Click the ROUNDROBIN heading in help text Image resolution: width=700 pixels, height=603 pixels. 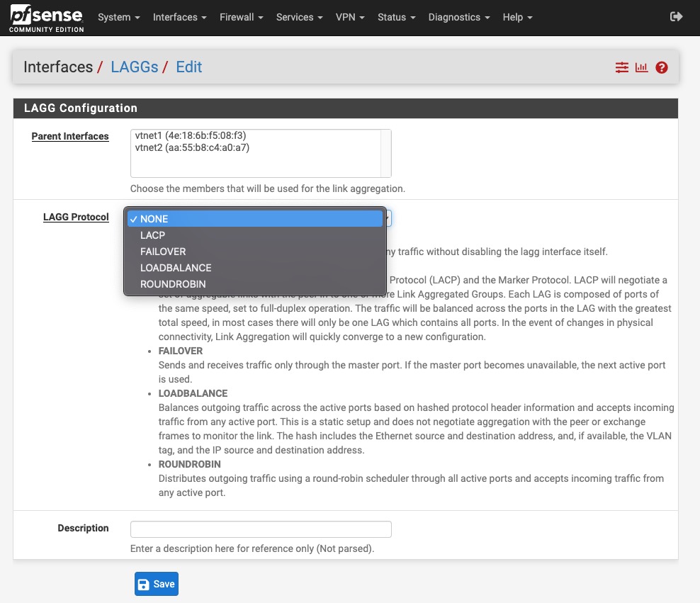pos(189,464)
